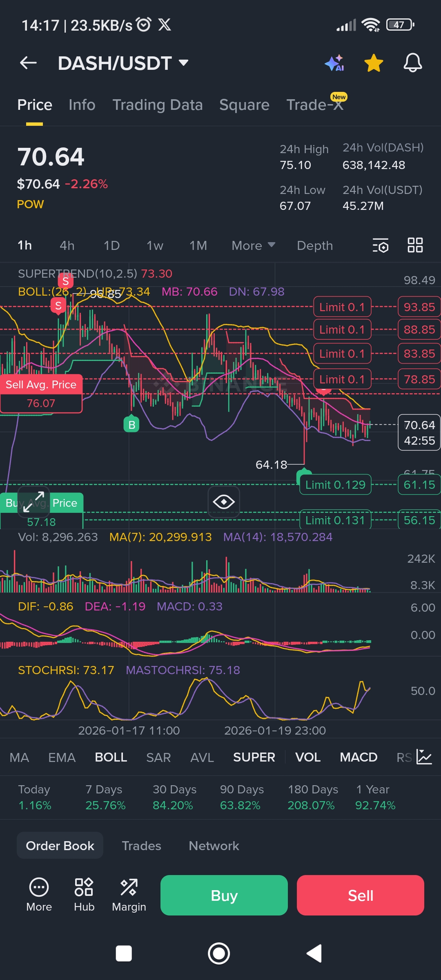Select the 1w timeframe
This screenshot has height=980, width=441.
click(x=155, y=245)
